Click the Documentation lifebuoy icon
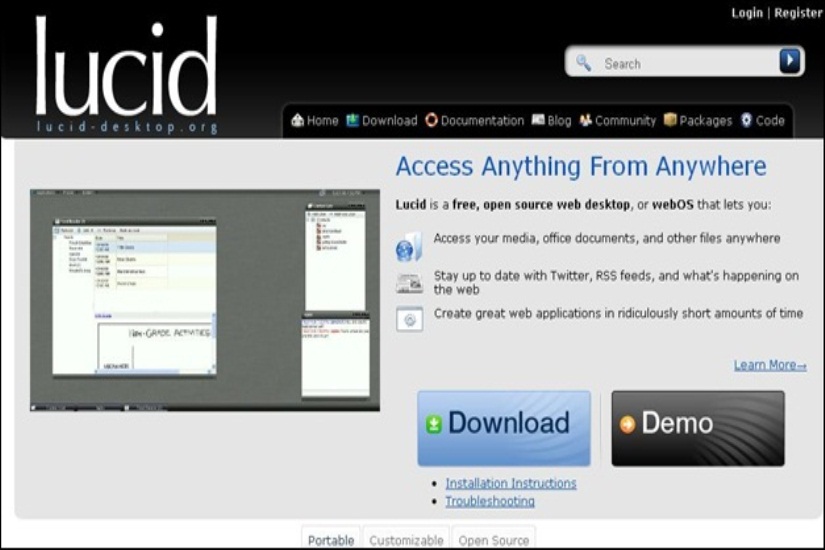The width and height of the screenshot is (825, 550). tap(431, 120)
